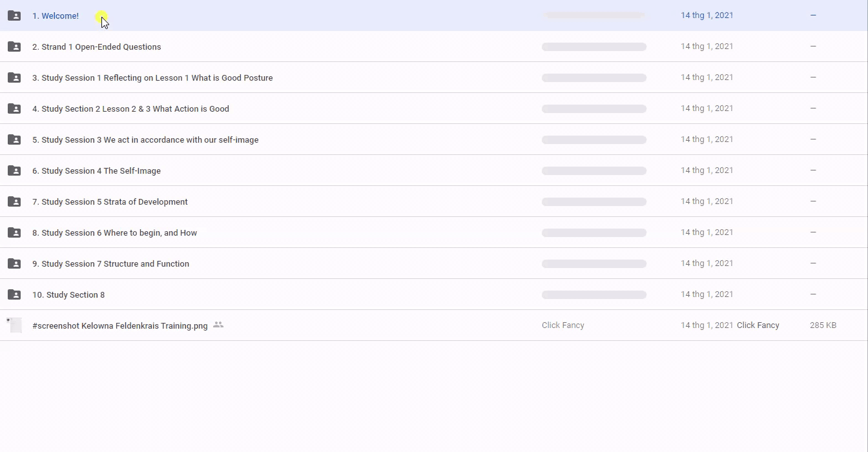868x452 pixels.
Task: Select '8. Study Session 6 Where to begin' folder
Action: click(115, 233)
